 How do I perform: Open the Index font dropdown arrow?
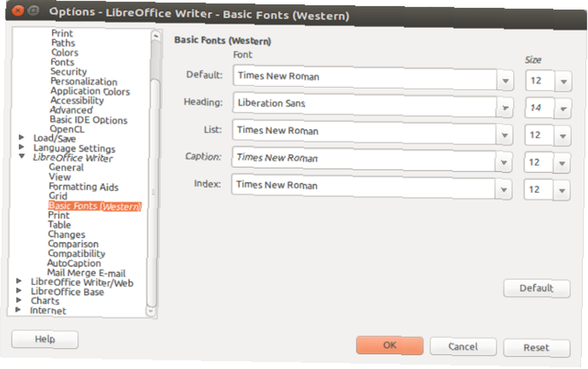[x=504, y=190]
